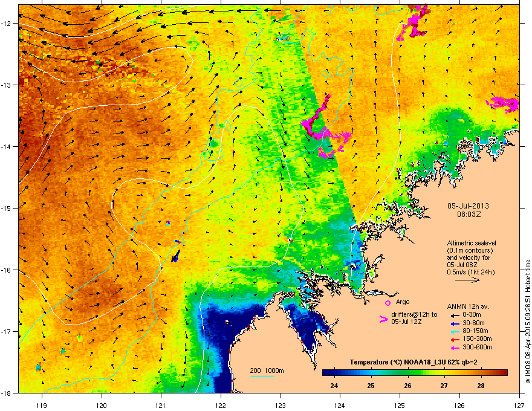
Task: Click the 'ANMN 12h av.' legend heading
Action: tap(468, 306)
